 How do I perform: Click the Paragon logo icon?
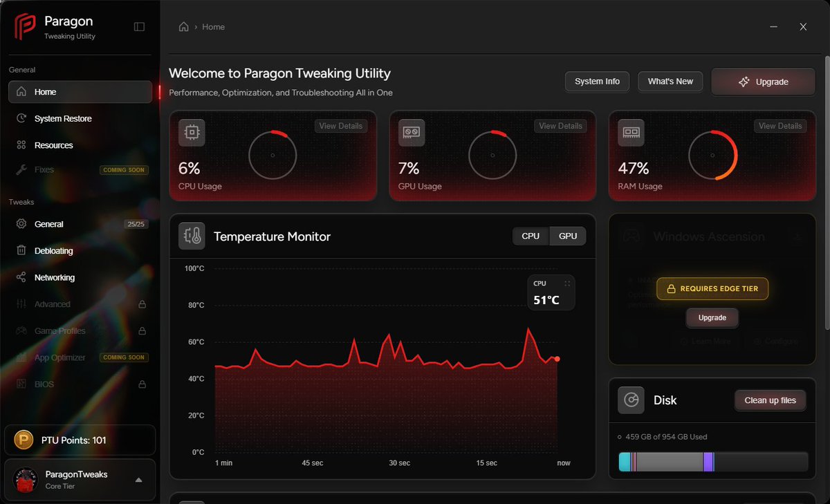coord(25,27)
